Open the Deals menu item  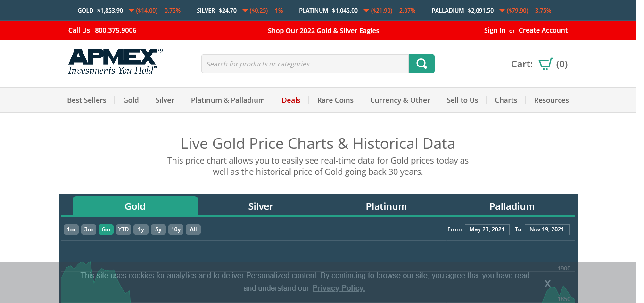coord(291,100)
